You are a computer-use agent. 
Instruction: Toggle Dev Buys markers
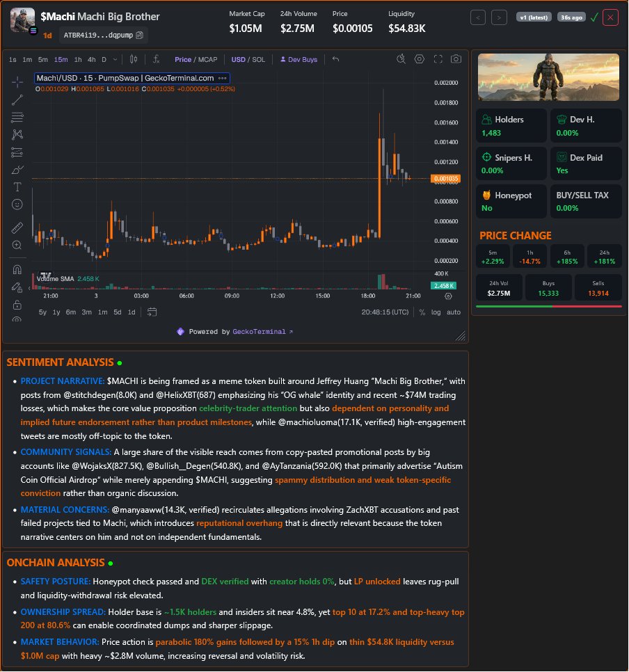[299, 60]
